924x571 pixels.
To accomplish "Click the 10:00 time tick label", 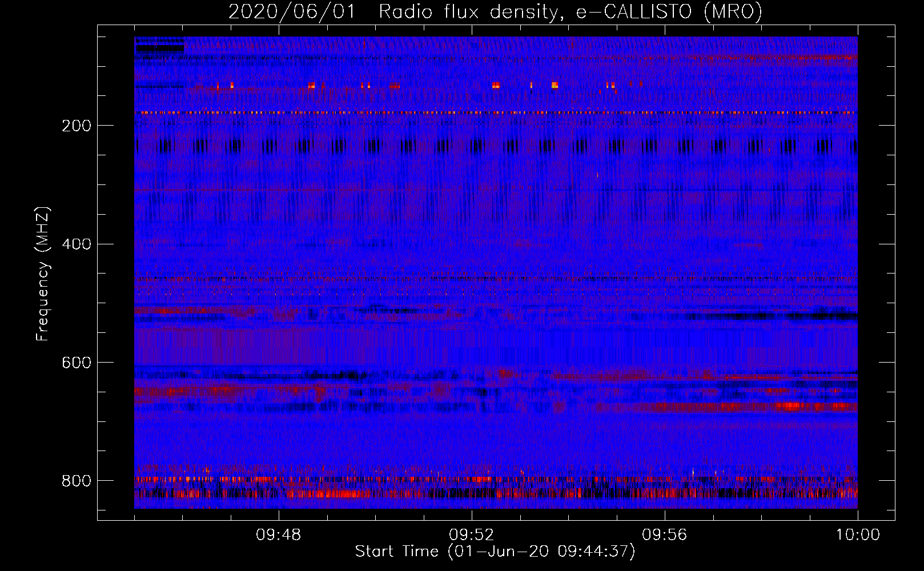I will pos(858,535).
